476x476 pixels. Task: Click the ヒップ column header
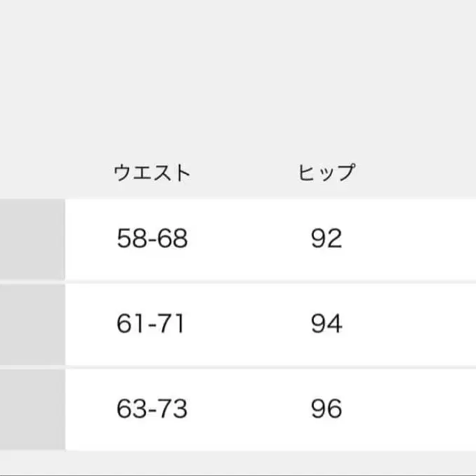tap(326, 173)
